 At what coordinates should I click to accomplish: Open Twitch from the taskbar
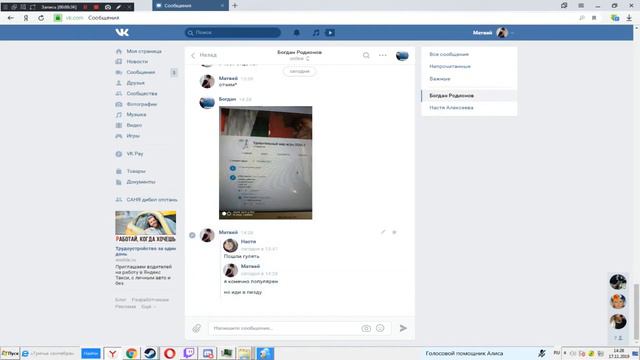pyautogui.click(x=189, y=353)
